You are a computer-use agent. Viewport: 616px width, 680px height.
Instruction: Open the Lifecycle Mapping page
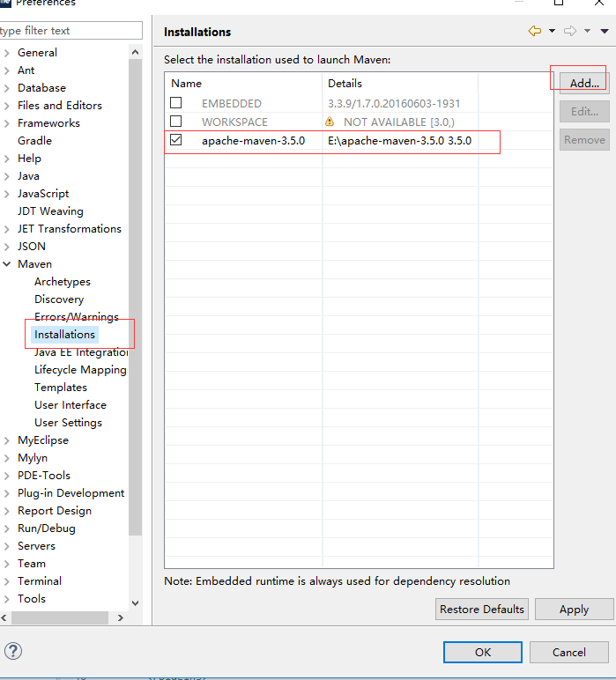[80, 370]
